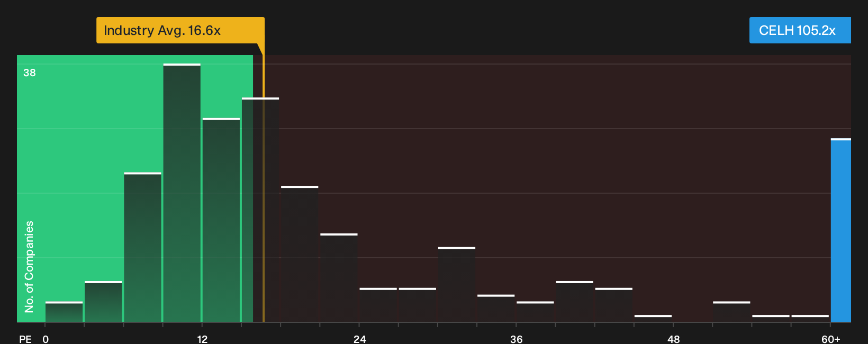This screenshot has width=868, height=344.
Task: Click the 60+ tick label on the PE axis
Action: (x=830, y=339)
